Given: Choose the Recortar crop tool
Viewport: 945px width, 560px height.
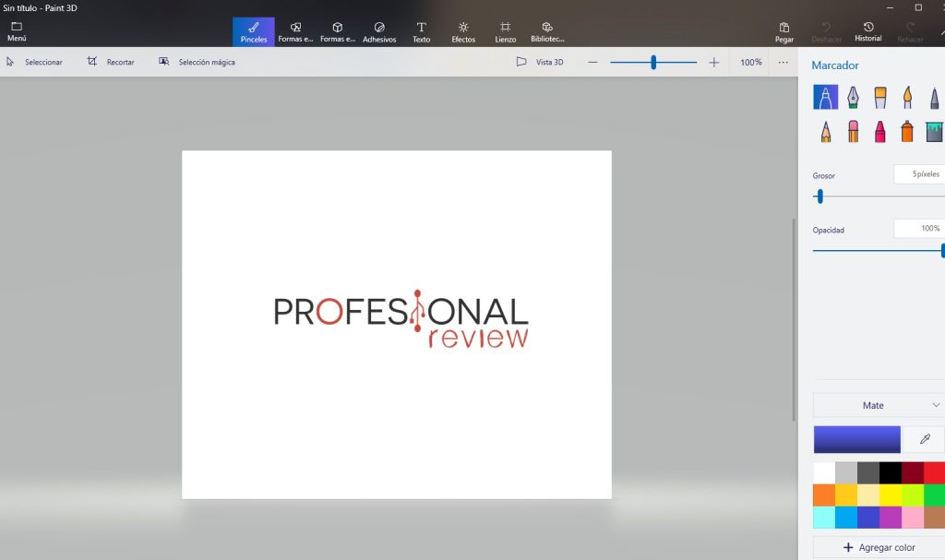Looking at the screenshot, I should 111,62.
